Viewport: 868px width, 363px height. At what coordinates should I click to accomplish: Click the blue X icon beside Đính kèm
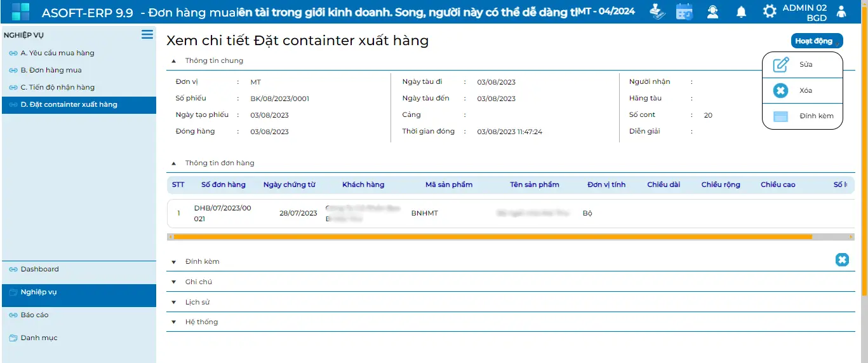tap(841, 259)
